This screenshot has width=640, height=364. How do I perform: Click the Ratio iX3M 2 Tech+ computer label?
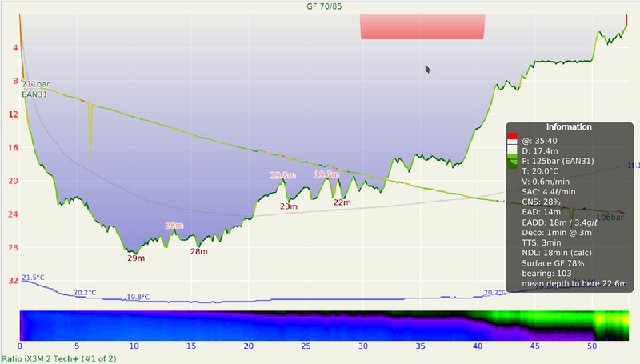59,358
